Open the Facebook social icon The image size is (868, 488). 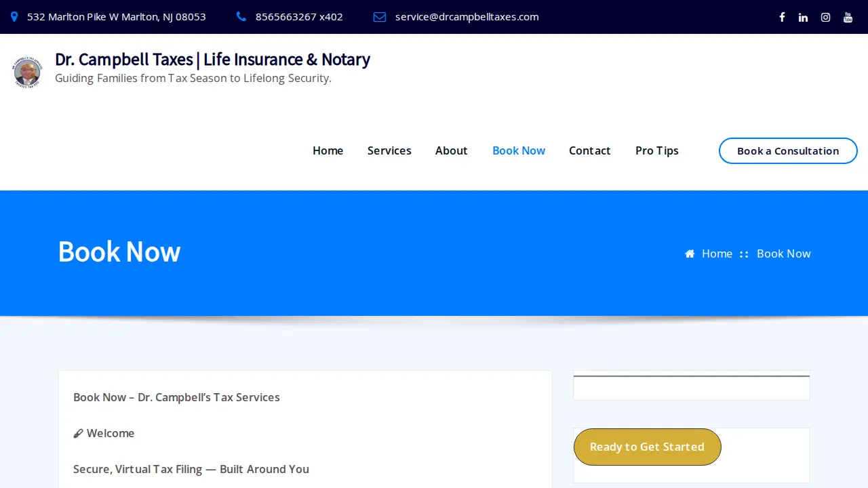[782, 17]
